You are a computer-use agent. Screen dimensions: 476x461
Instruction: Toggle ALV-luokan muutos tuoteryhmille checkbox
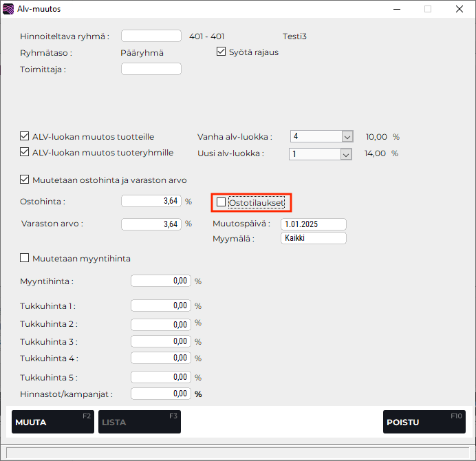click(25, 153)
